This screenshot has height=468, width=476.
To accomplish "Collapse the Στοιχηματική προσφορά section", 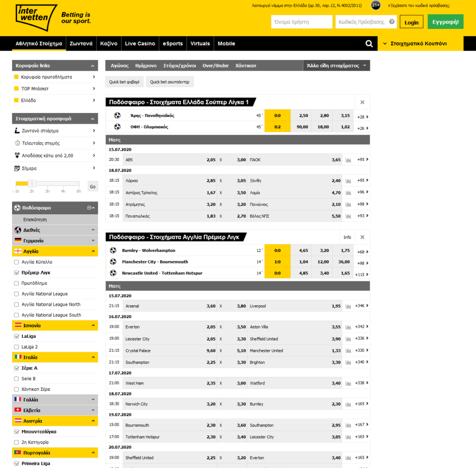I will tap(93, 119).
